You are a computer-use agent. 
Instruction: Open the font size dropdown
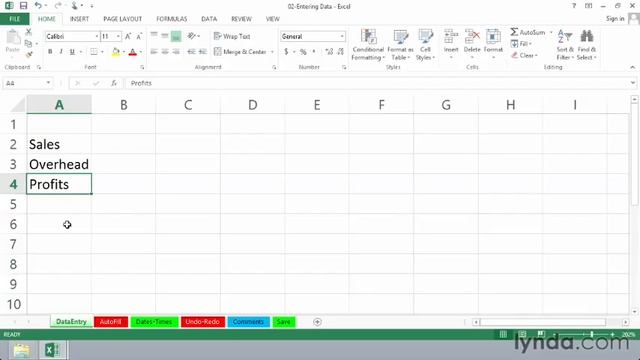(118, 36)
